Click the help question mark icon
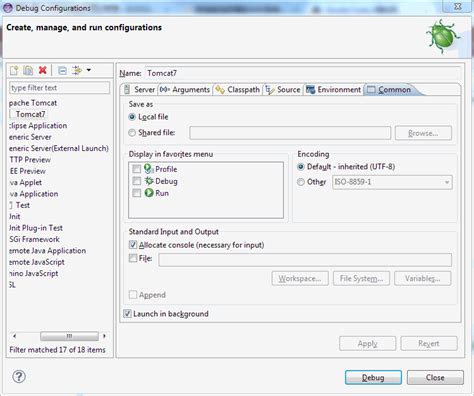474x396 pixels. 19,377
